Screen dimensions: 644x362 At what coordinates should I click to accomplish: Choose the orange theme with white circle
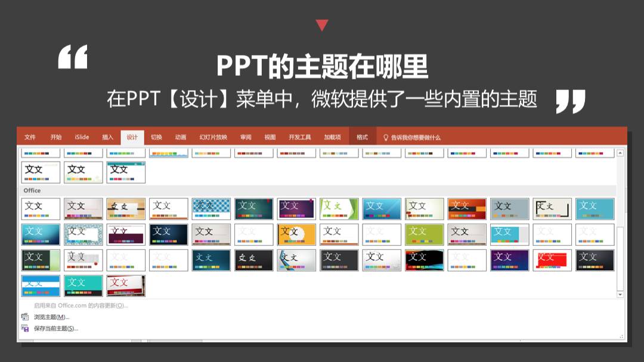pos(296,234)
